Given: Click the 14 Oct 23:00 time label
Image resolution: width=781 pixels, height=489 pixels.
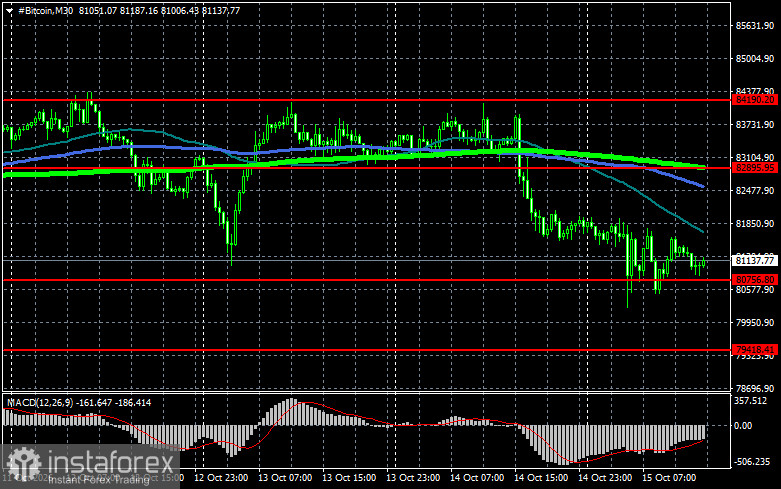Looking at the screenshot, I should click(x=605, y=478).
